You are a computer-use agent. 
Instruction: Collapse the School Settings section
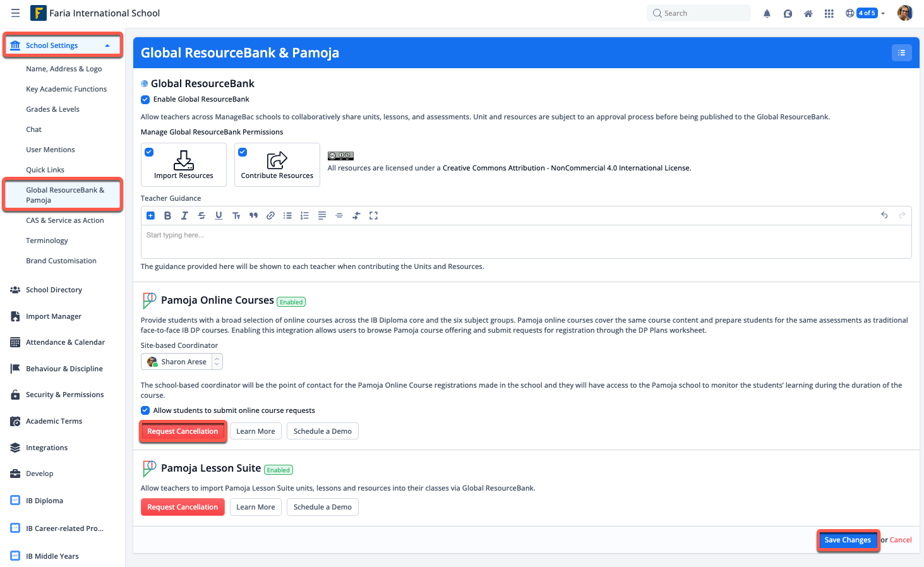coord(63,45)
